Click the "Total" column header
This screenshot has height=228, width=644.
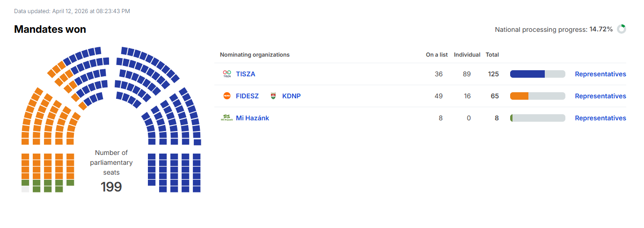(492, 55)
